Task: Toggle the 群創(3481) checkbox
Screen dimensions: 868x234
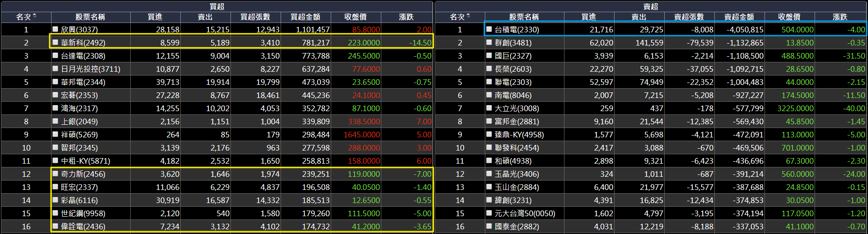Action: coord(489,42)
